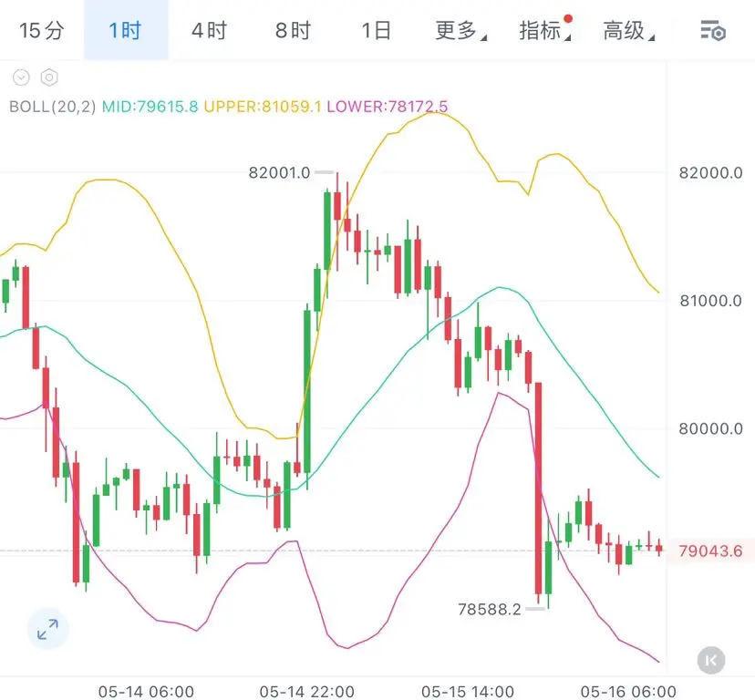
Task: Expand chart to fullscreen
Action: tap(47, 629)
